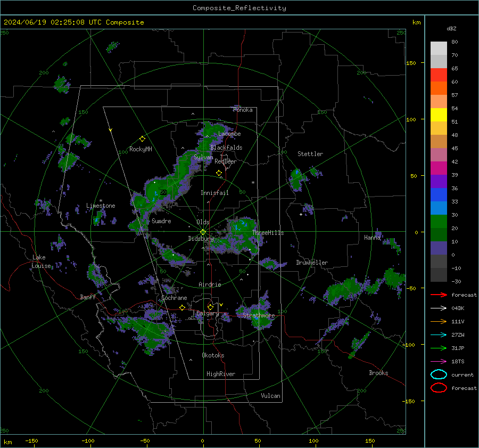Image resolution: width=479 pixels, height=448 pixels.
Task: Click the white 04DK arrow legend icon
Action: tap(439, 308)
